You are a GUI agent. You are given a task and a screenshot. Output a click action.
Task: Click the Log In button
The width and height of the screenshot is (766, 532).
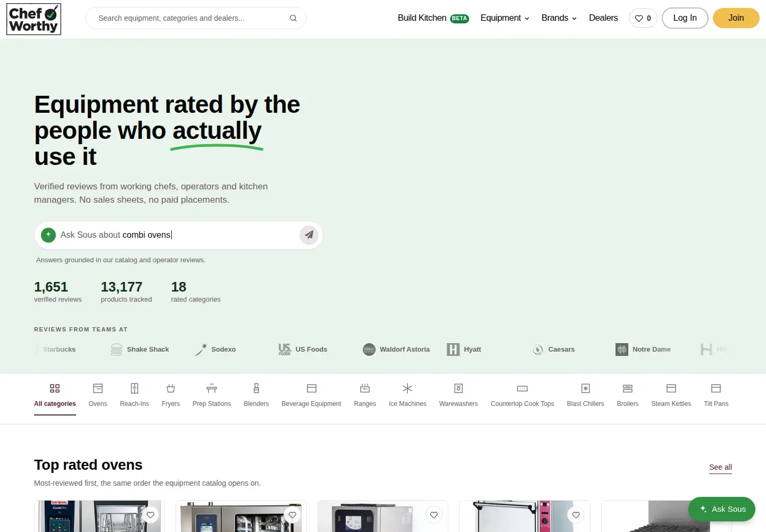(685, 18)
